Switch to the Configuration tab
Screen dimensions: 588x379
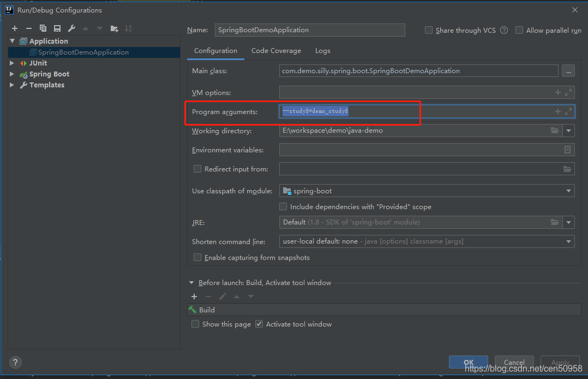pyautogui.click(x=215, y=51)
